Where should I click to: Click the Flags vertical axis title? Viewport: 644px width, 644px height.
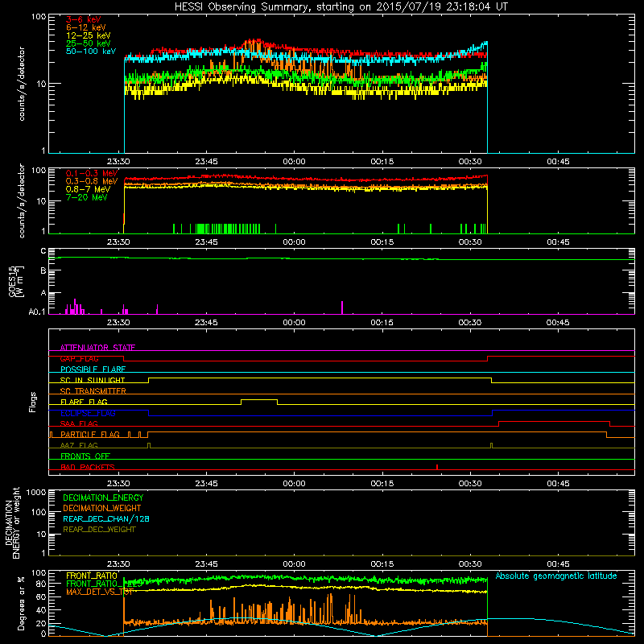coord(33,402)
